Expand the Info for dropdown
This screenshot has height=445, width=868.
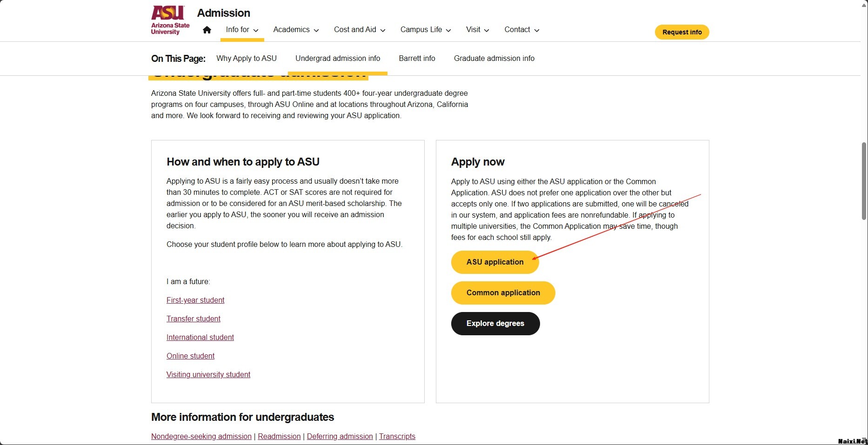[242, 30]
